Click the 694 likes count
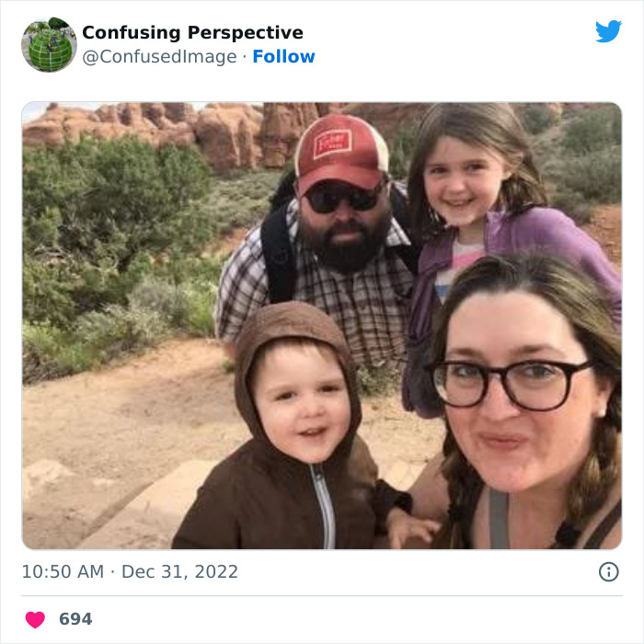Image resolution: width=644 pixels, height=644 pixels. click(x=75, y=619)
